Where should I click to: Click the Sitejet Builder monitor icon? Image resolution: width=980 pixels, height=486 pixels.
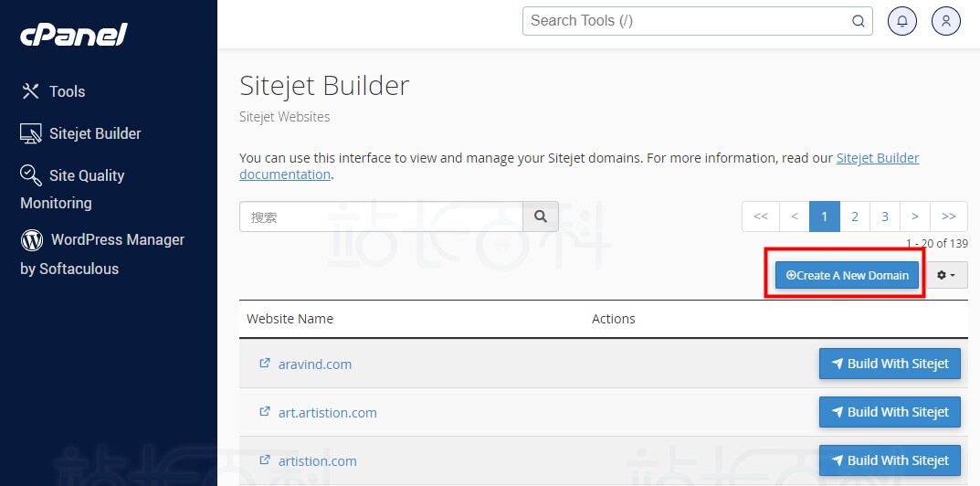point(31,133)
